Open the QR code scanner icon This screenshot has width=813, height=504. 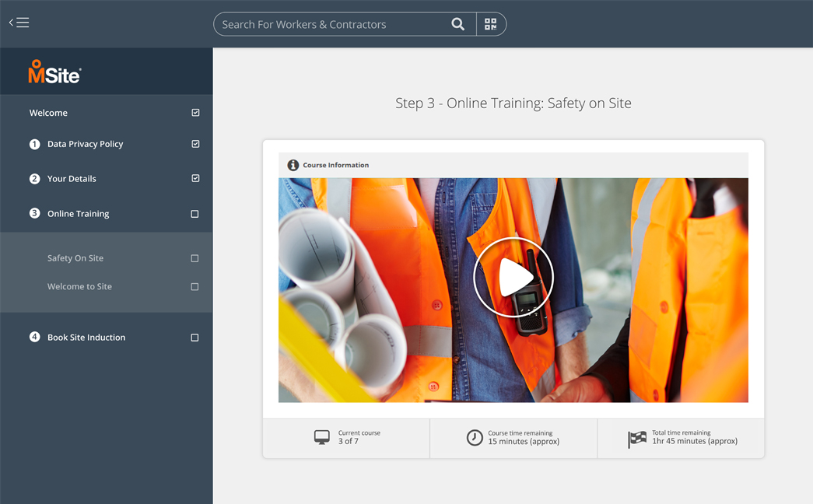click(x=490, y=24)
